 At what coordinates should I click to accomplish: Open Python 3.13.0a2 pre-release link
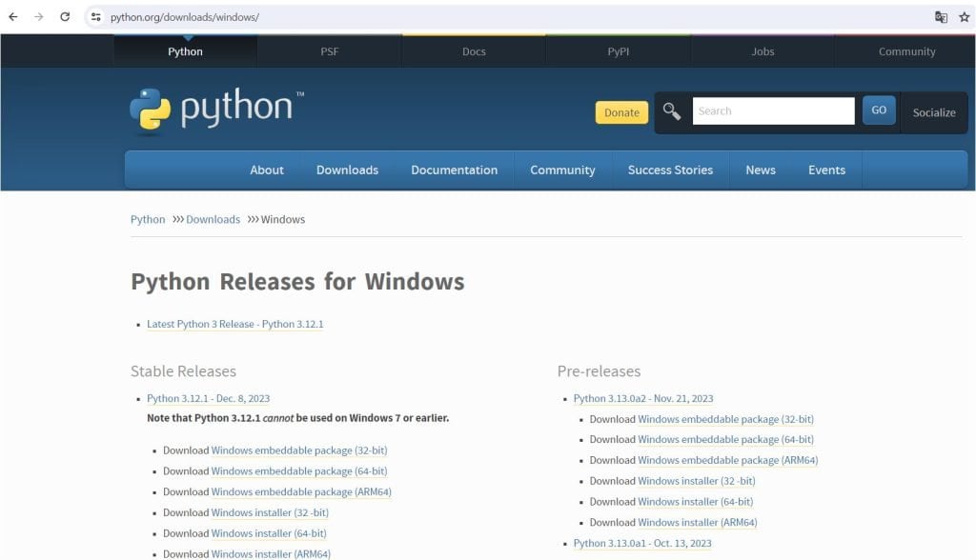pos(642,398)
